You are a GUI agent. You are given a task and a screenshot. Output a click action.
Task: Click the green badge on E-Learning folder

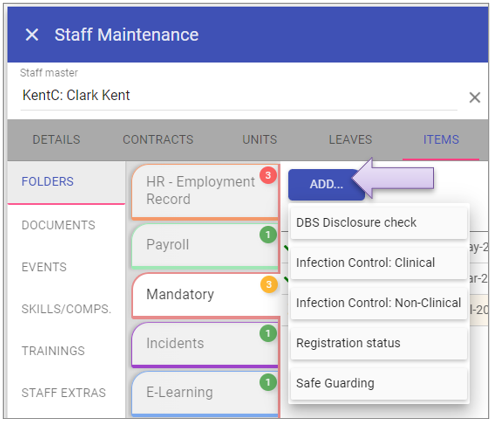pos(268,383)
